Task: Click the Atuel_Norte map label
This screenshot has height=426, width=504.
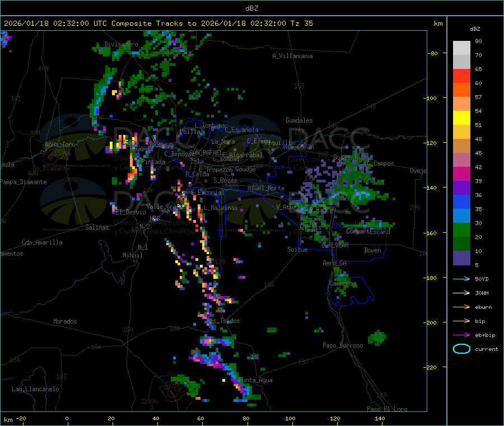Action: coord(266,188)
